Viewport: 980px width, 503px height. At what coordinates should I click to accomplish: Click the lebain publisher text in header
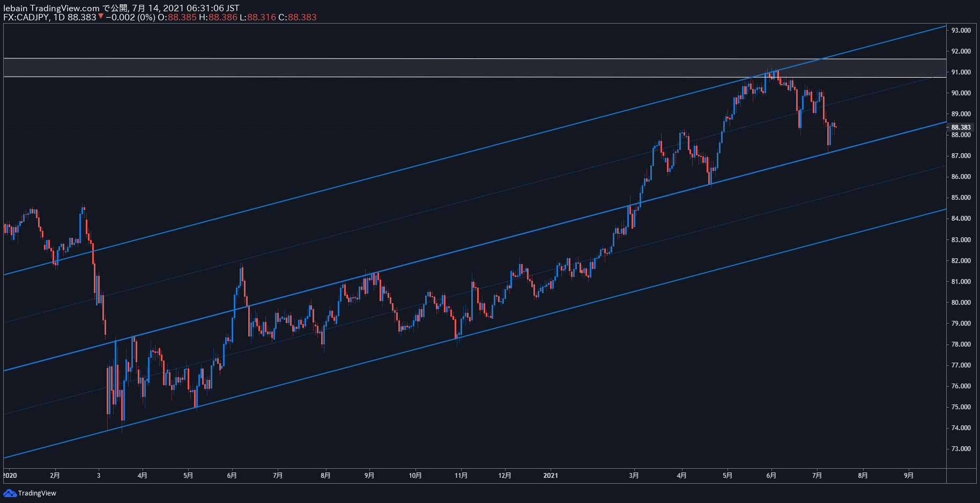click(x=16, y=8)
